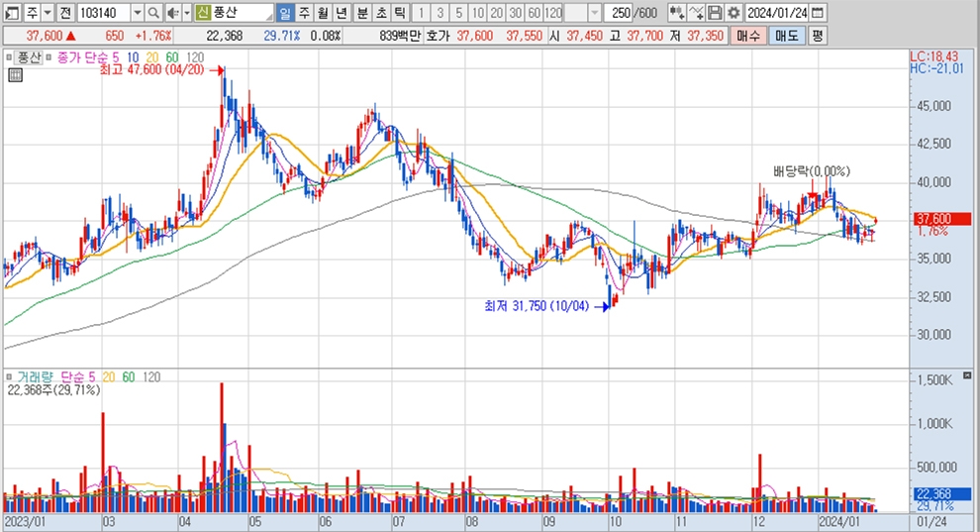The height and width of the screenshot is (532, 980).
Task: Toggle the 거래량 volume indicator marker
Action: coord(11,376)
